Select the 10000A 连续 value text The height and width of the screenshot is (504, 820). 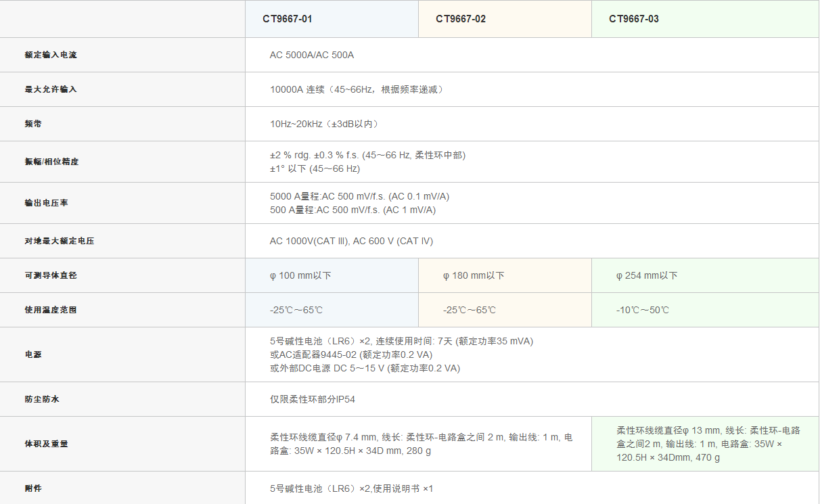pyautogui.click(x=357, y=89)
